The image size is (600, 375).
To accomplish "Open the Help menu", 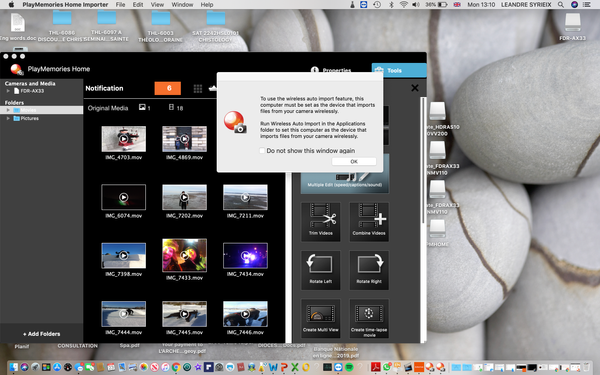I will (x=207, y=5).
